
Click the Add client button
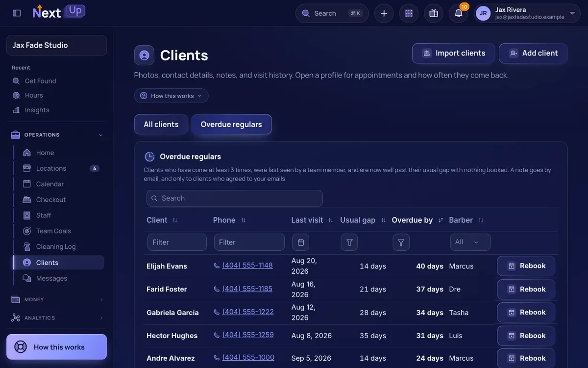point(533,53)
